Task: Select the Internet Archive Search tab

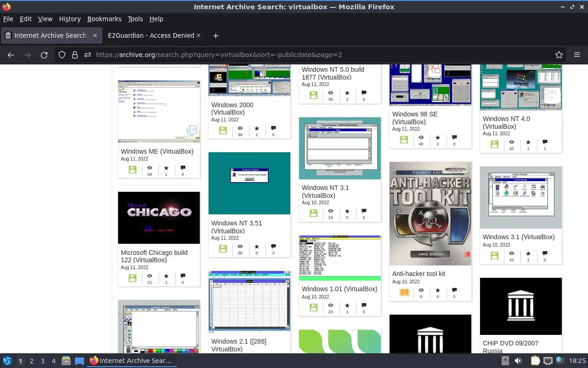Action: click(x=51, y=35)
